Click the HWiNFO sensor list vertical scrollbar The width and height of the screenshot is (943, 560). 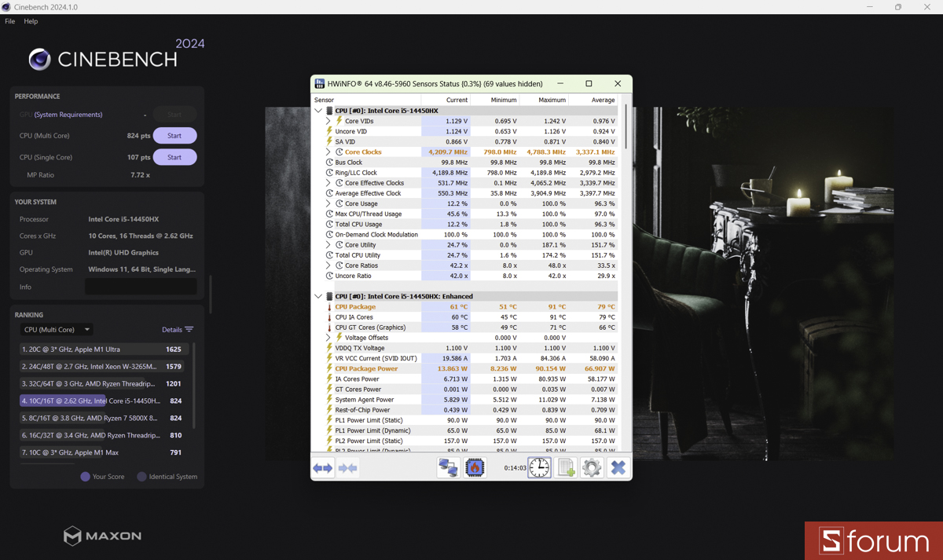[x=626, y=126]
